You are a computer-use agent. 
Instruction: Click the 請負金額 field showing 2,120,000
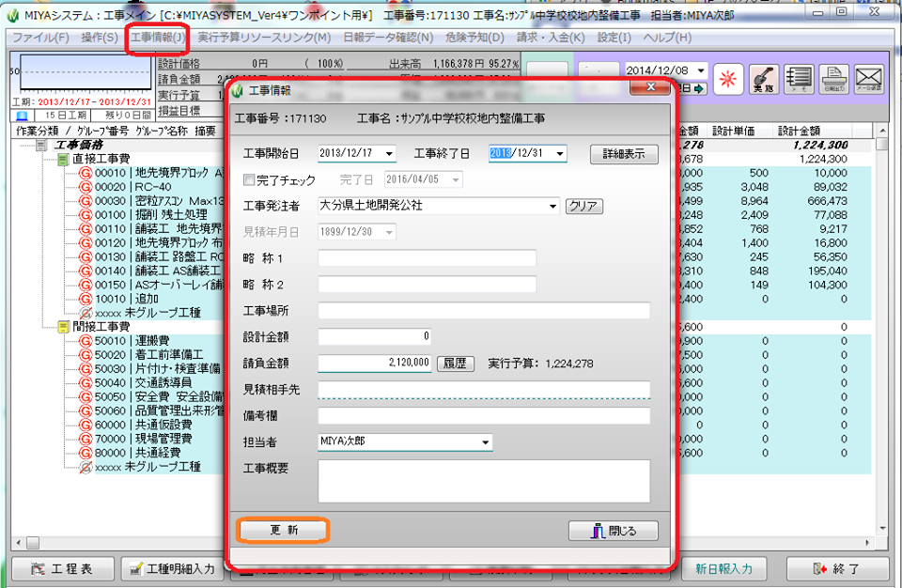[375, 364]
